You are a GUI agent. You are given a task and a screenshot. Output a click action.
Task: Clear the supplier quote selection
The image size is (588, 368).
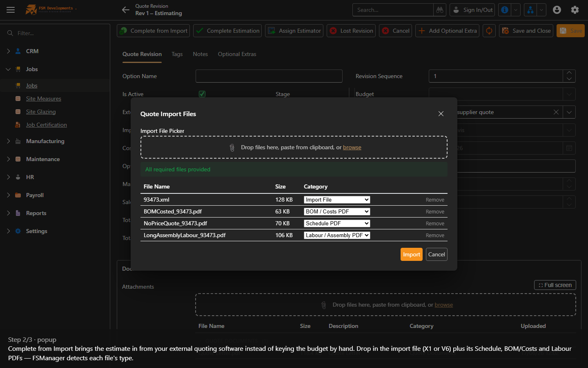[556, 112]
